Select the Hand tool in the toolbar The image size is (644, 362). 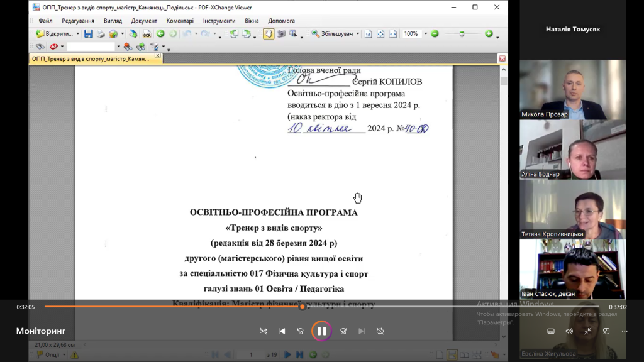click(268, 34)
